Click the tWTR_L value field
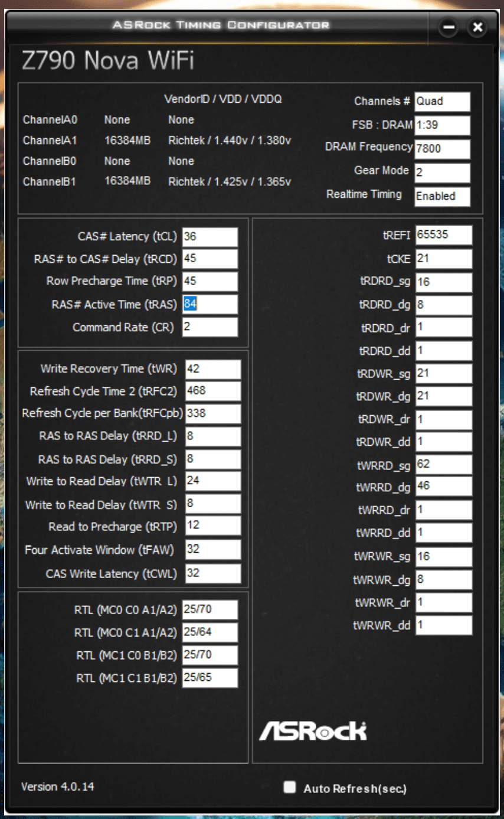This screenshot has width=504, height=819. tap(212, 481)
